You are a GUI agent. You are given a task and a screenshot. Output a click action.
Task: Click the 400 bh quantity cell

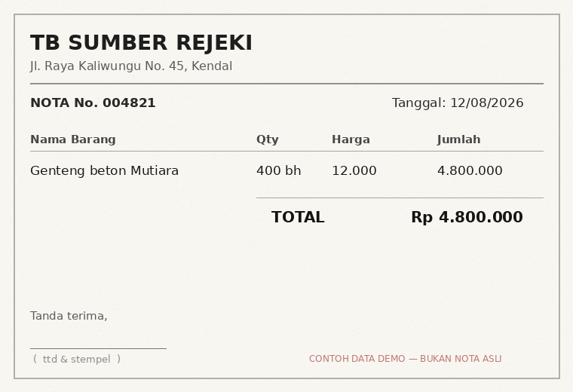tap(279, 170)
